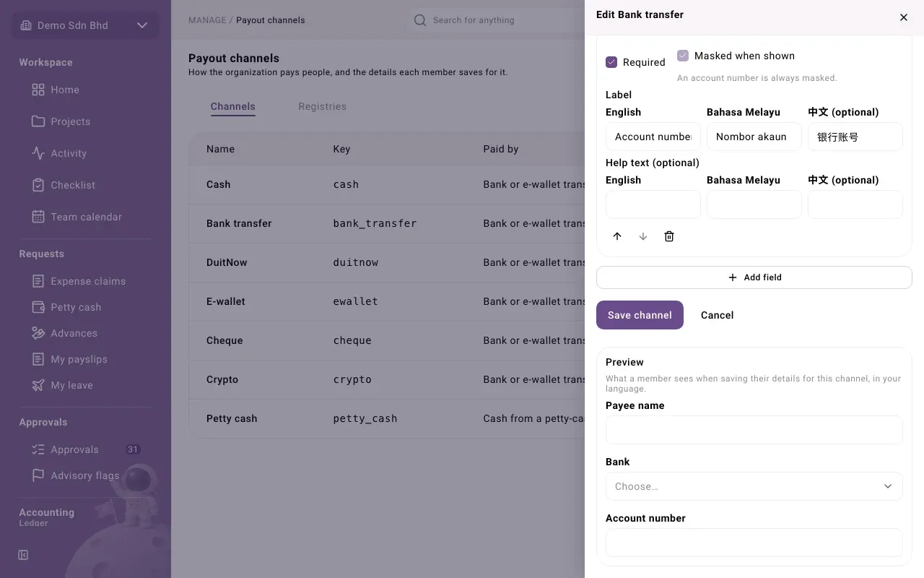Click the Save channel button
This screenshot has height=578, width=924.
point(640,315)
